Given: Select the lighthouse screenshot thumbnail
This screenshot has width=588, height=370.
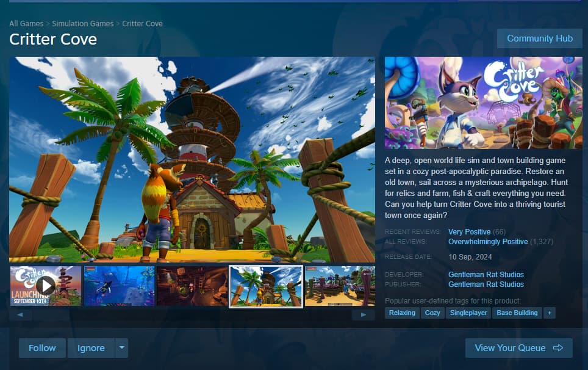Looking at the screenshot, I should tap(266, 286).
